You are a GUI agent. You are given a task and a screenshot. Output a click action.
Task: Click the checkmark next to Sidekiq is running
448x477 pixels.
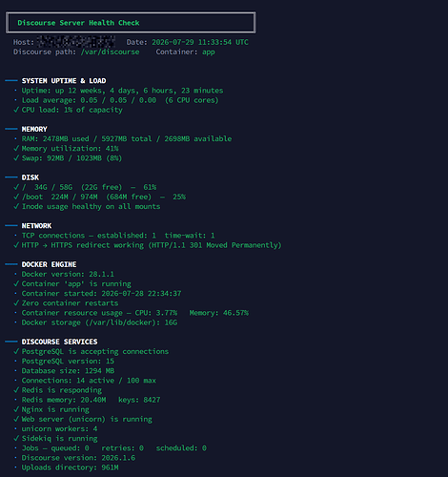tap(16, 439)
